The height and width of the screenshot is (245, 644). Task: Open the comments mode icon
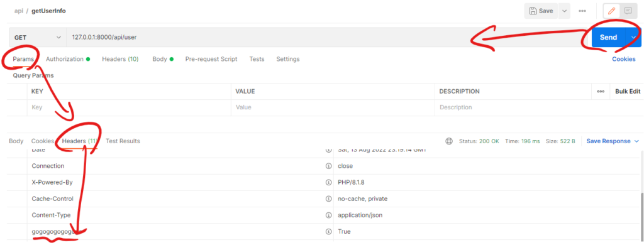628,11
